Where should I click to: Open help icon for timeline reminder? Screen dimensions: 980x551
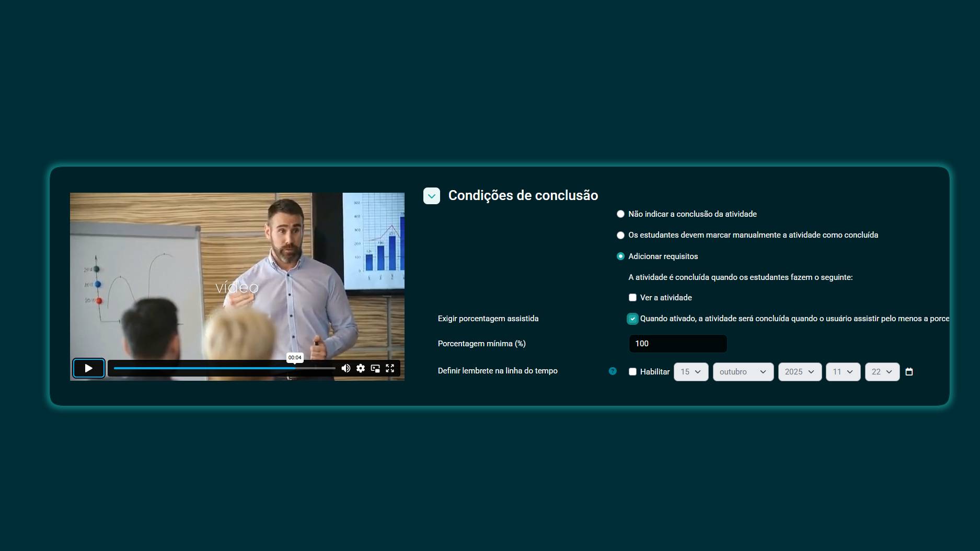(613, 371)
